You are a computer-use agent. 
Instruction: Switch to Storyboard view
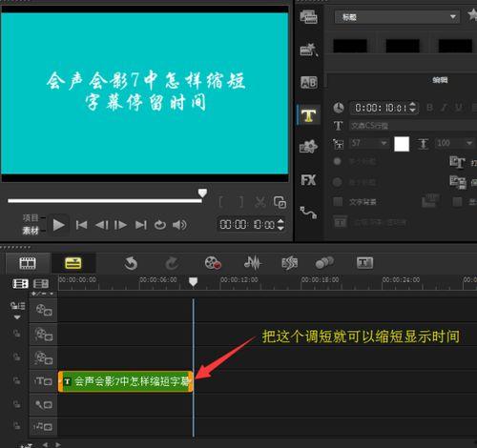[28, 263]
